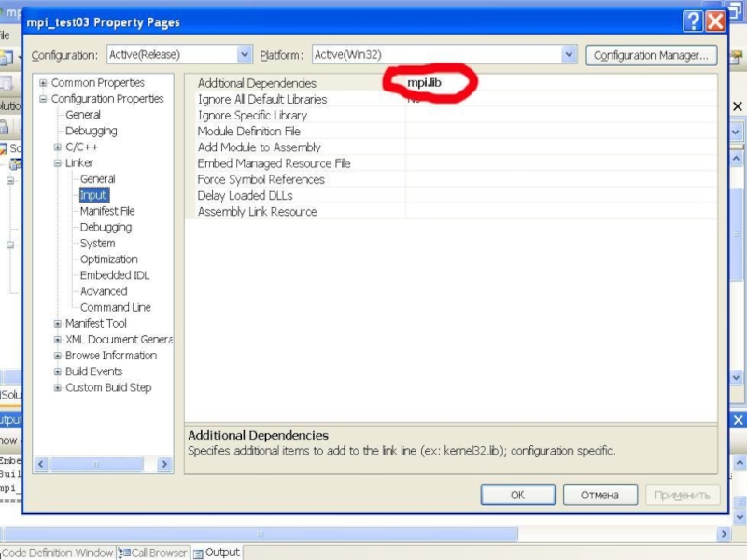Expand the Manifest Tool node
The height and width of the screenshot is (560, 747).
tap(58, 324)
